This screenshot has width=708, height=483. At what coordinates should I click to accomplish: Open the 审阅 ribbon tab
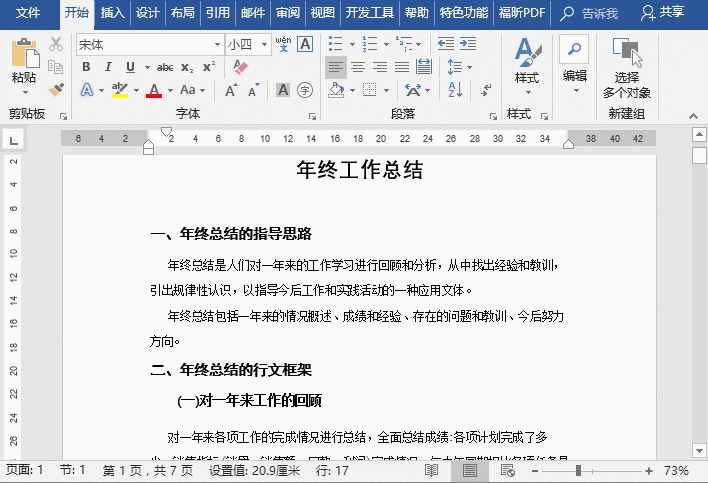(288, 13)
